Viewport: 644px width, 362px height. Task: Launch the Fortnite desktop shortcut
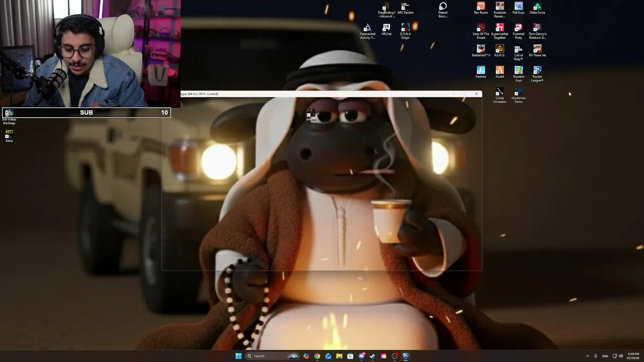(x=481, y=72)
